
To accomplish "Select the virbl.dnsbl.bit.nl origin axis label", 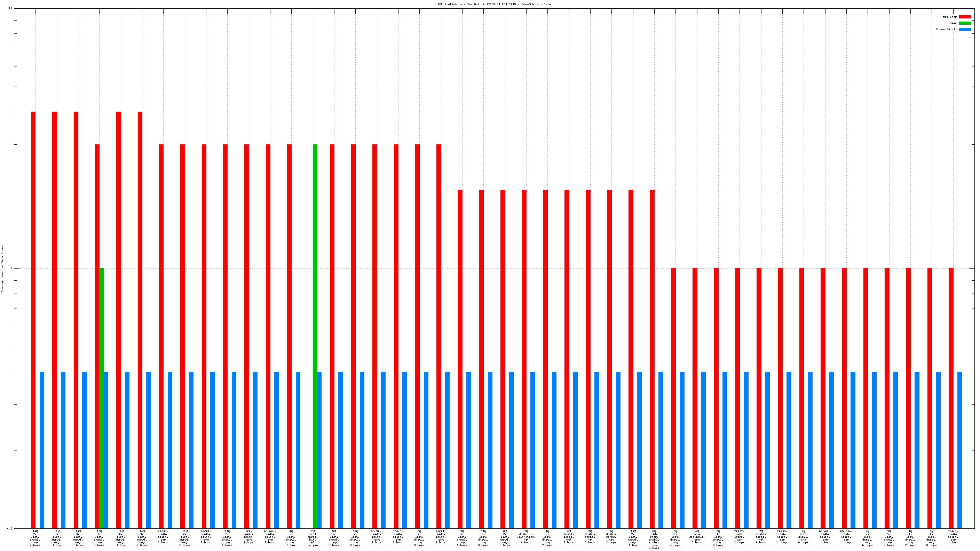I will pos(313,538).
